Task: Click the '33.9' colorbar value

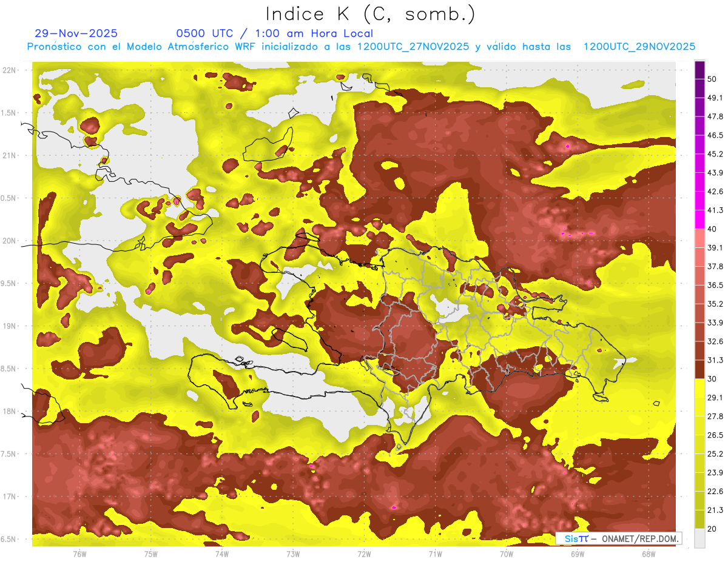Action: click(x=715, y=323)
